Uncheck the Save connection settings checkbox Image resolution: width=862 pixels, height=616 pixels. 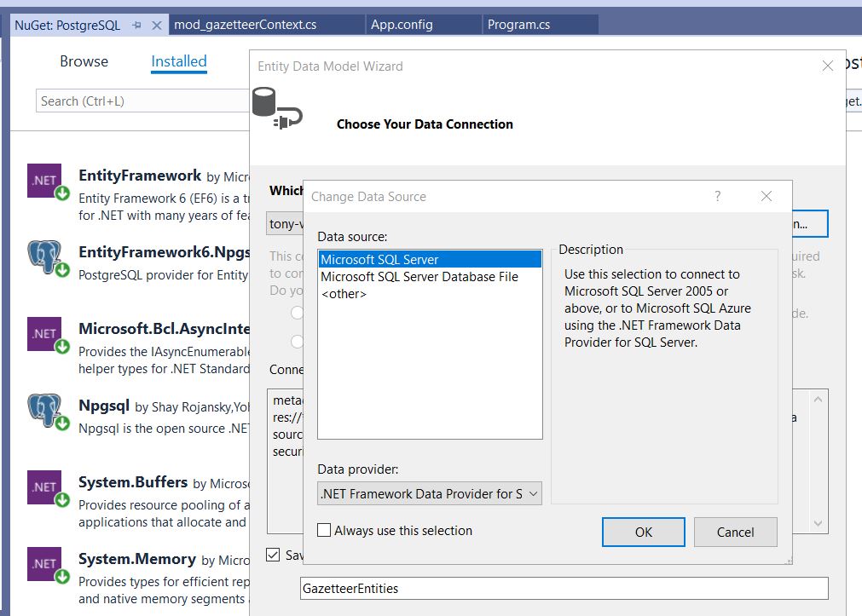click(x=273, y=555)
